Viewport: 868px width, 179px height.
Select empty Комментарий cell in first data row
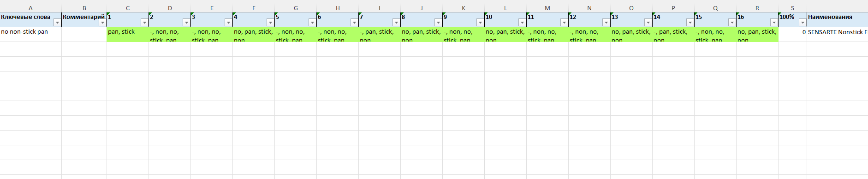pos(84,35)
